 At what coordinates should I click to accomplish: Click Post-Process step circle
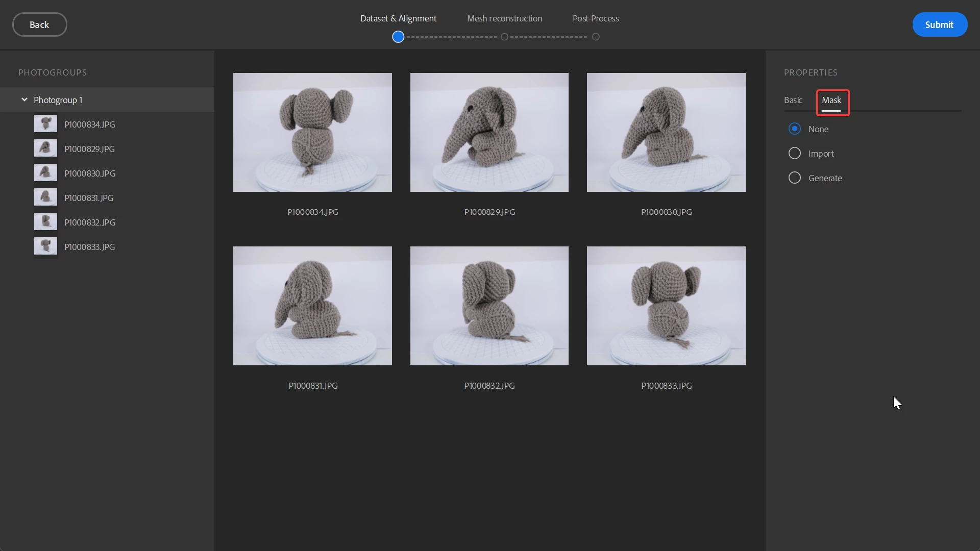coord(596,37)
